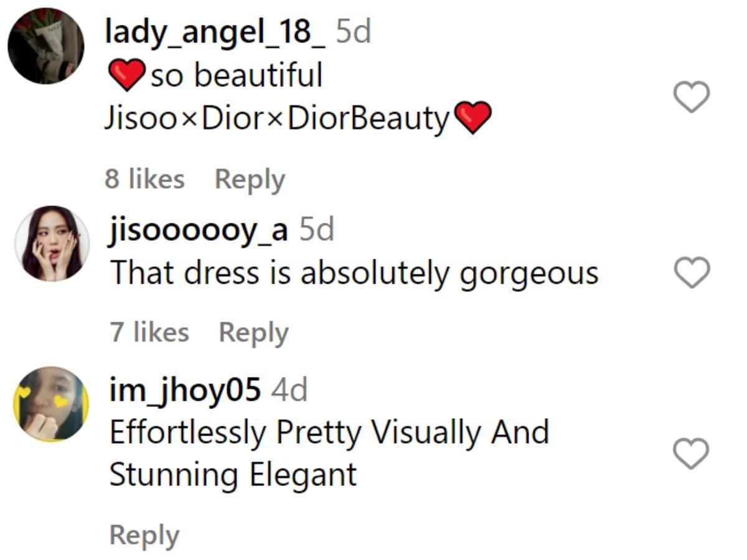Open jisooooy_a's profile avatar

52,243
